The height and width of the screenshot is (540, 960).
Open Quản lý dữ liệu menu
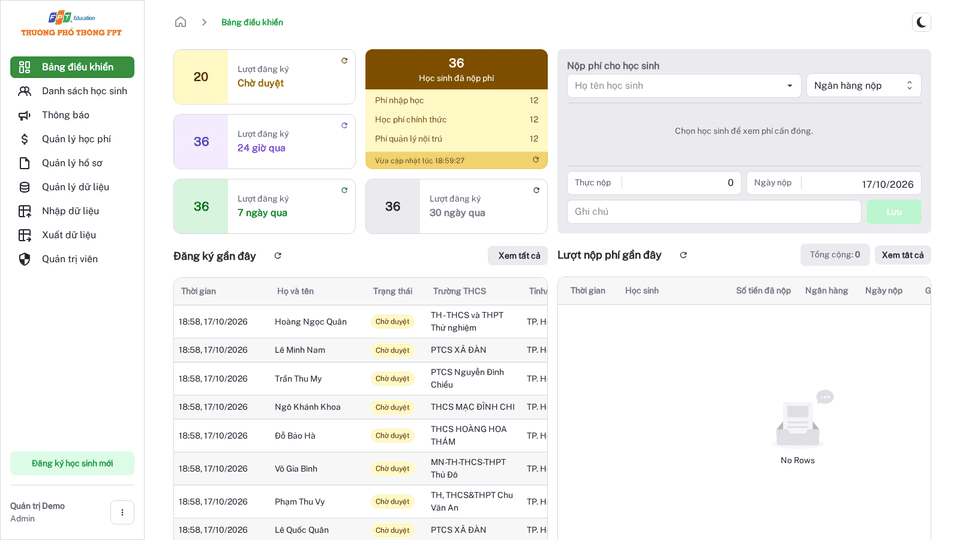(72, 187)
